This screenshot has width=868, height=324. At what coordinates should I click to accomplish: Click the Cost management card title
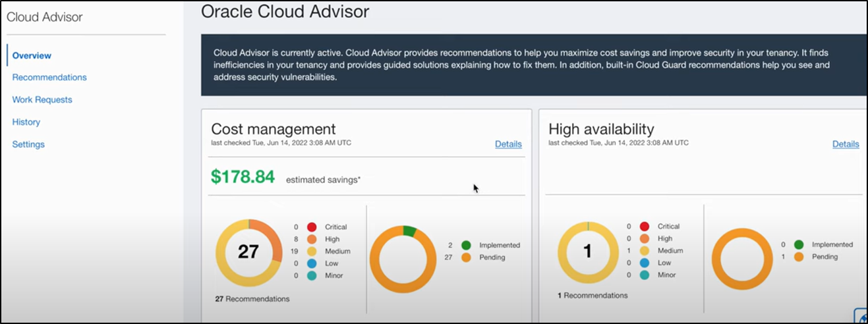click(274, 129)
